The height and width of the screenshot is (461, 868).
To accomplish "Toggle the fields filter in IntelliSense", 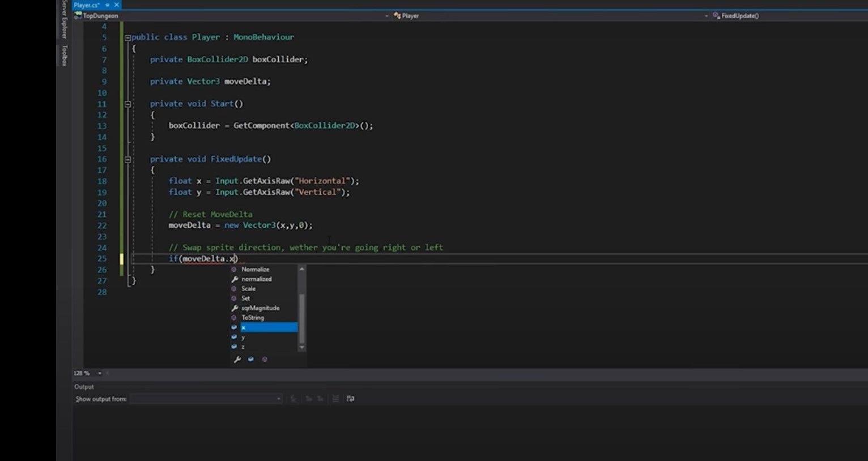I will click(251, 360).
